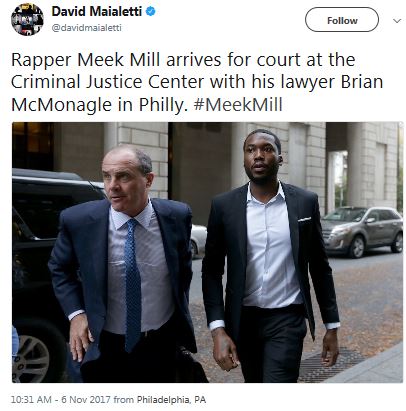
Task: Click the blue verified badge
Action: point(151,12)
